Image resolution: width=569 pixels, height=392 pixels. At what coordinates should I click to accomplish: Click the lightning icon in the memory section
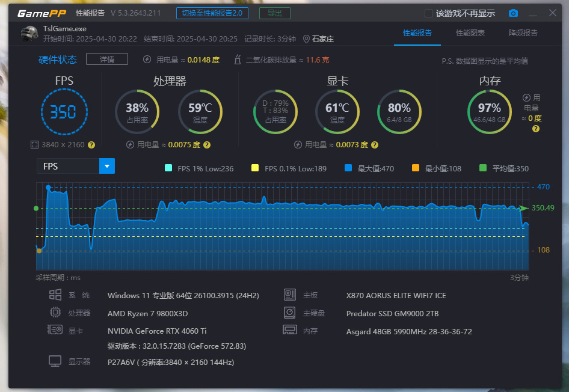(x=526, y=97)
